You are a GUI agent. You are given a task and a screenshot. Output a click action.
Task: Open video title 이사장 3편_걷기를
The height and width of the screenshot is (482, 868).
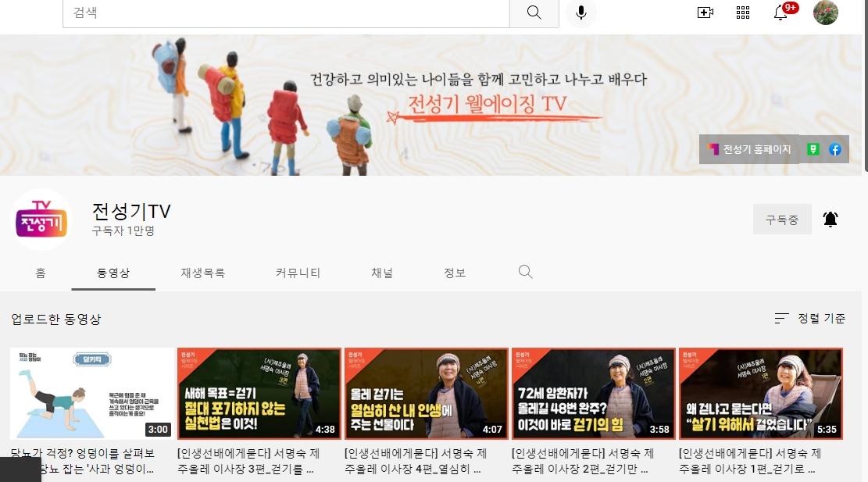[248, 461]
